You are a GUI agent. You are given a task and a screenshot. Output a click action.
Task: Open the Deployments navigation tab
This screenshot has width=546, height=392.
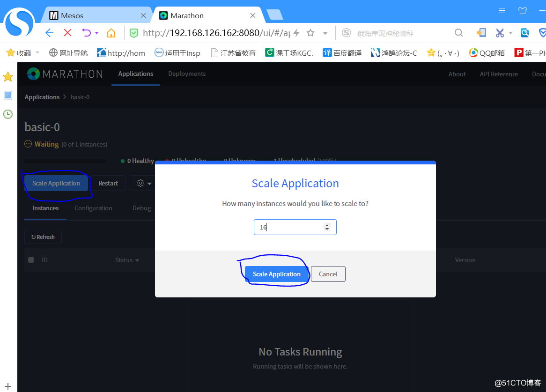point(187,74)
